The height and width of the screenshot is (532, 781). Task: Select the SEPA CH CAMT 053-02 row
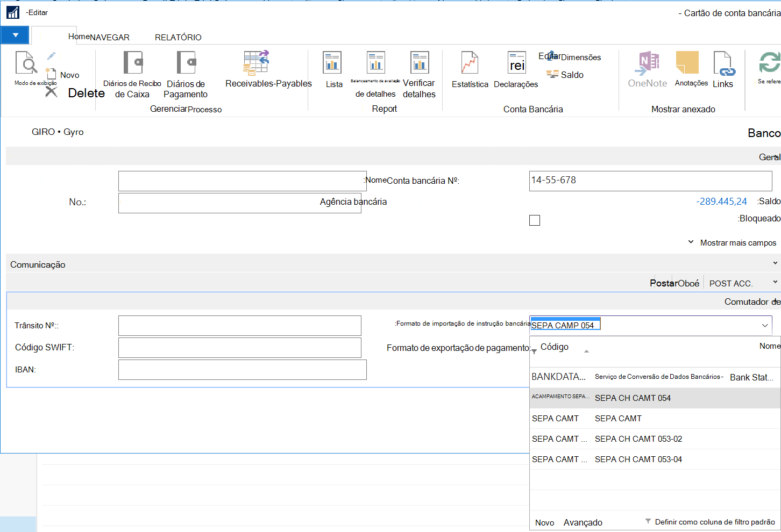(655, 438)
